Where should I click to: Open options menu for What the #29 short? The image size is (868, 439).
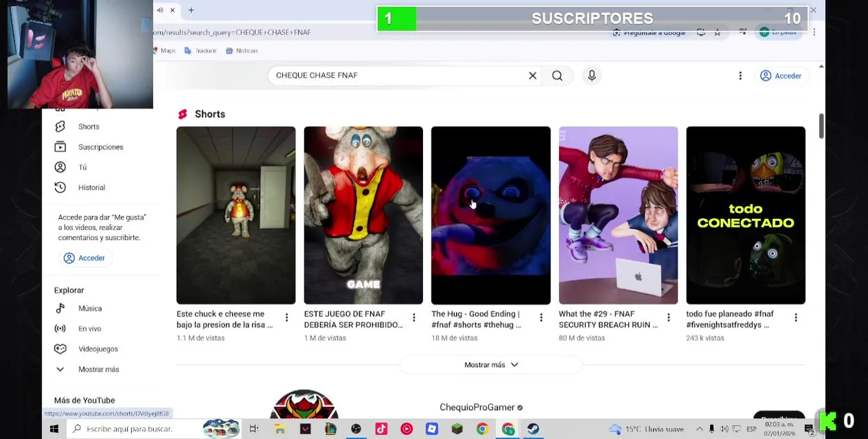(x=668, y=318)
